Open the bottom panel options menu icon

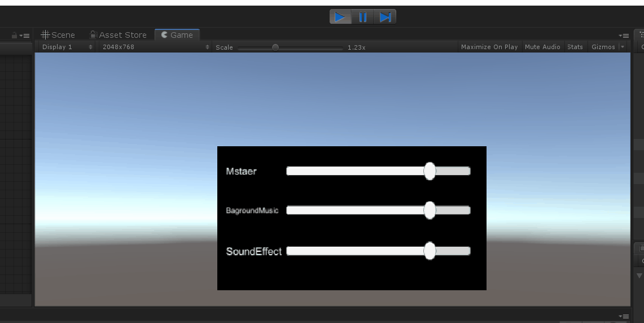(x=624, y=316)
